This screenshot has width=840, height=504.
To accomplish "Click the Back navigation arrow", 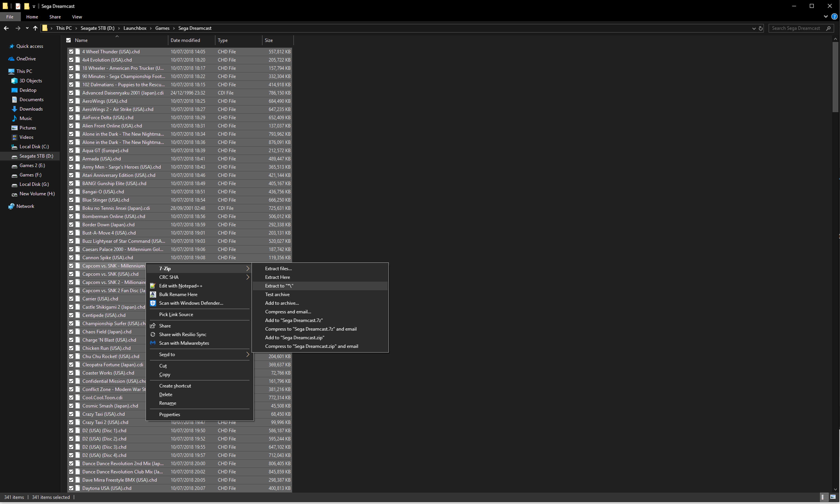I will 6,28.
